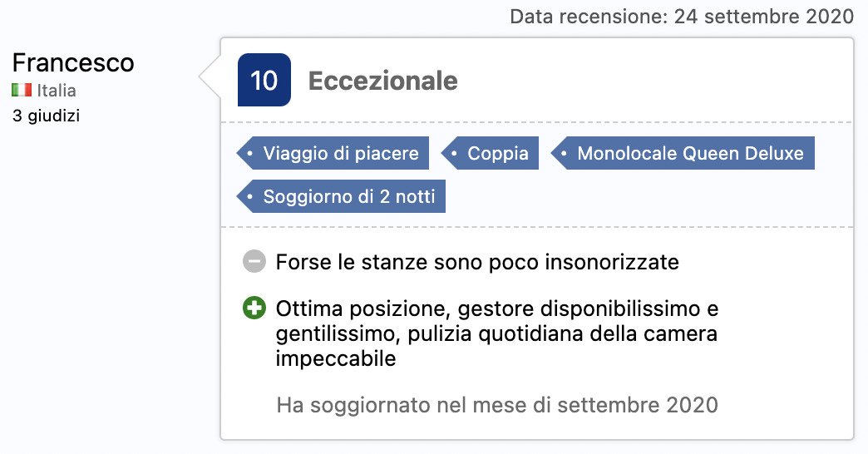The image size is (868, 454).
Task: Click the bullet dot in Viaggio di piacere tag
Action: pos(249,153)
